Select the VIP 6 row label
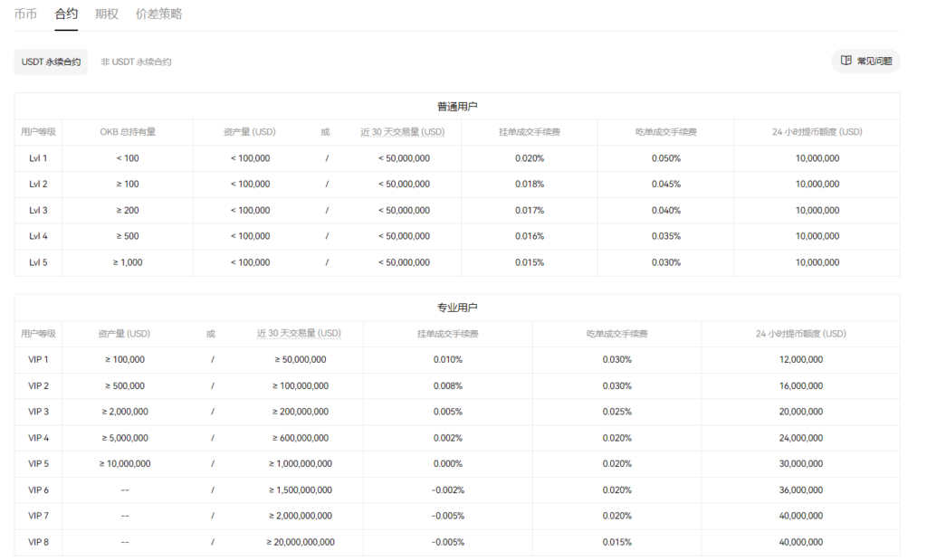The image size is (927, 560). click(38, 489)
